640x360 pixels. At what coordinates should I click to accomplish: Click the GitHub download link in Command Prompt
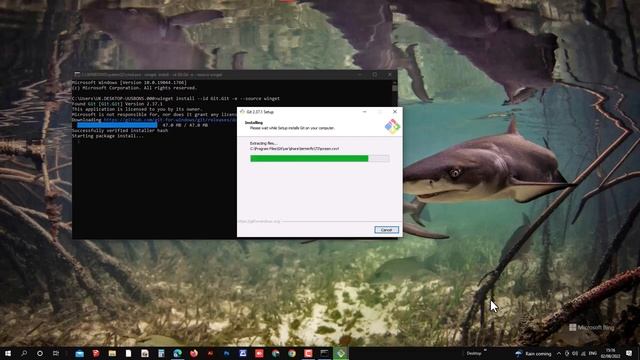point(170,120)
